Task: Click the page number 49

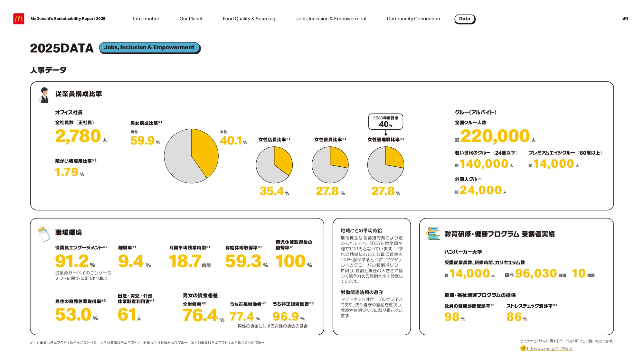Action: [x=625, y=19]
